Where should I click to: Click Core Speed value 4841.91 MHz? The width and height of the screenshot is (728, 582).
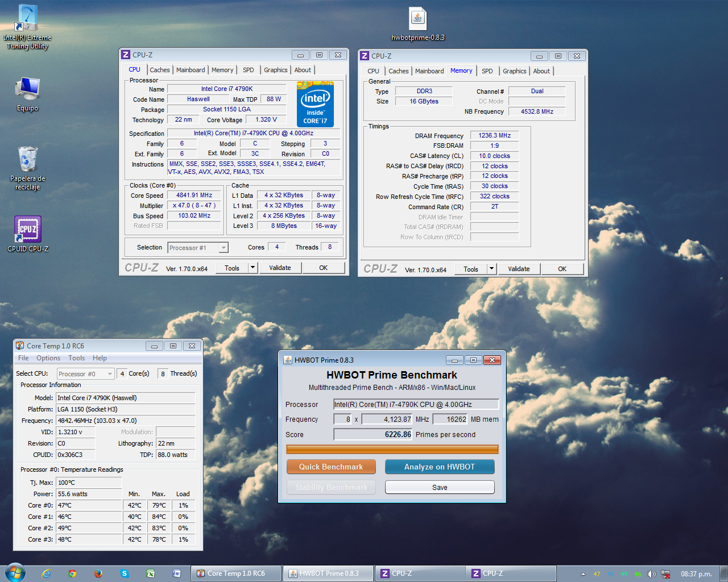(x=194, y=195)
